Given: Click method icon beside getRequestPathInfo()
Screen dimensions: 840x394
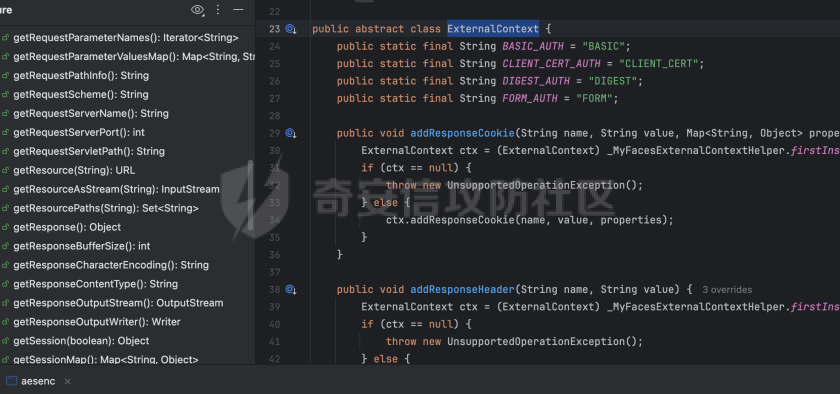Looking at the screenshot, I should (x=5, y=76).
